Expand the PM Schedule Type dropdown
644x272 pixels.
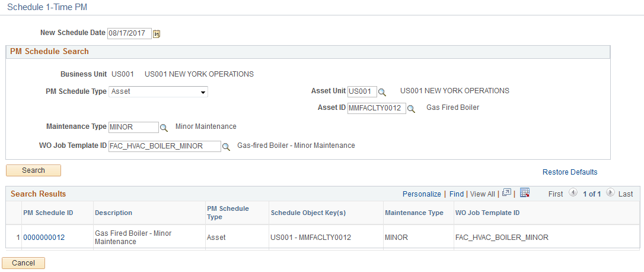pyautogui.click(x=158, y=92)
